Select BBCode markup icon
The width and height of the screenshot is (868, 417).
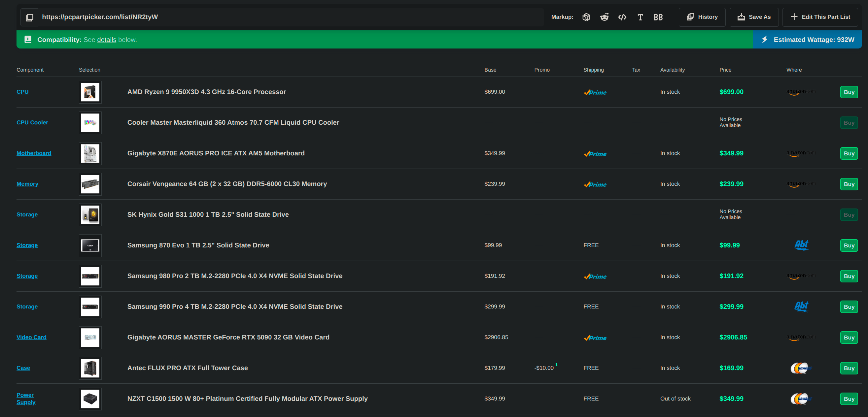coord(658,17)
